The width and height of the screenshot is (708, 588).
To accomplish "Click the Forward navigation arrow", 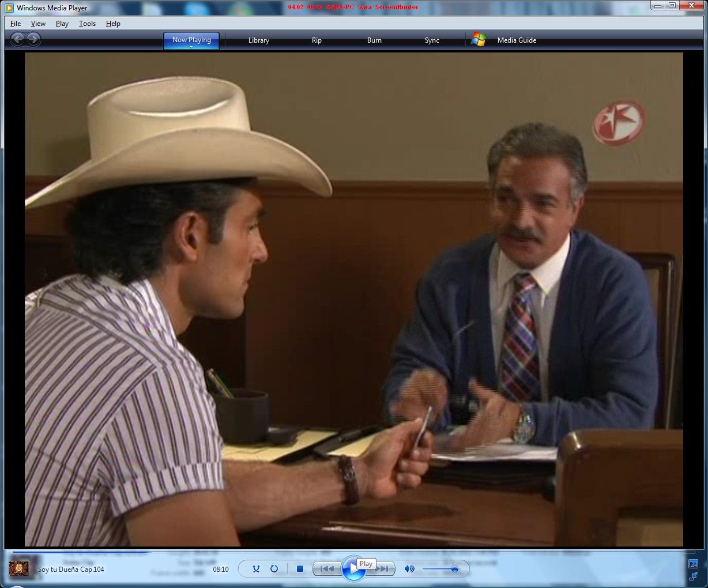I will click(x=34, y=39).
